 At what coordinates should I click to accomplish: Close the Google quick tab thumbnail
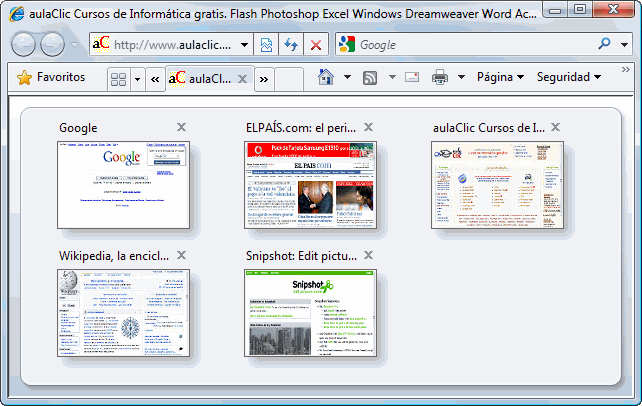(181, 127)
